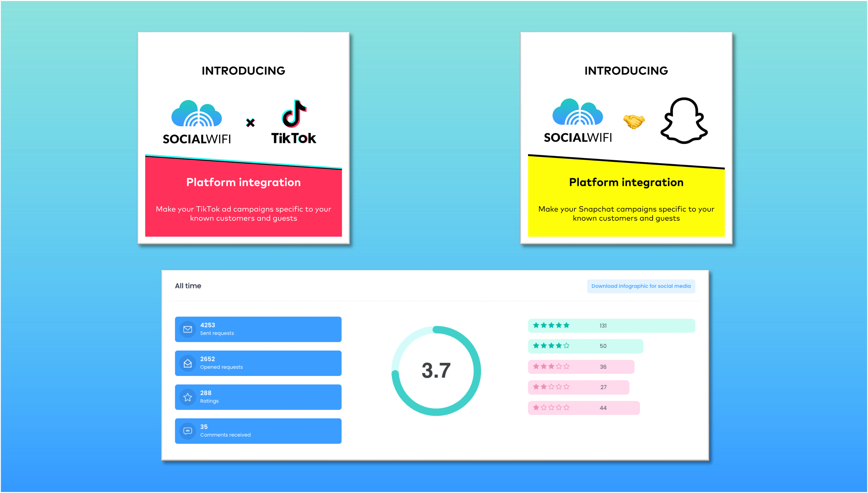Click the envelope icon beside Sent requests
The image size is (868, 493).
[188, 329]
